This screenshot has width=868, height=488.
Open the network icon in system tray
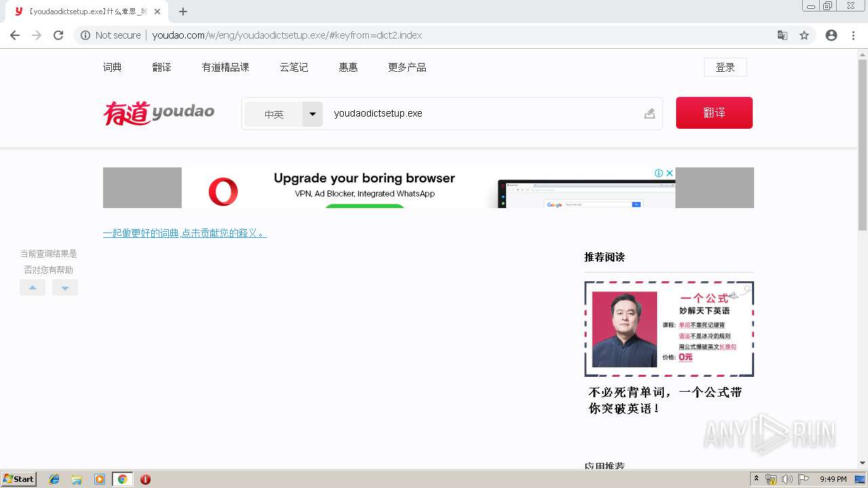[x=771, y=479]
